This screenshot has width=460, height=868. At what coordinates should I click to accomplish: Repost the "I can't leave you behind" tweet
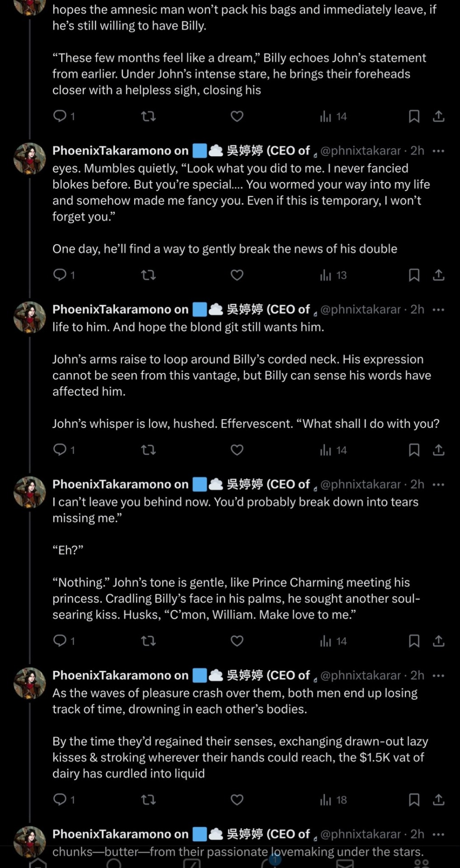148,641
